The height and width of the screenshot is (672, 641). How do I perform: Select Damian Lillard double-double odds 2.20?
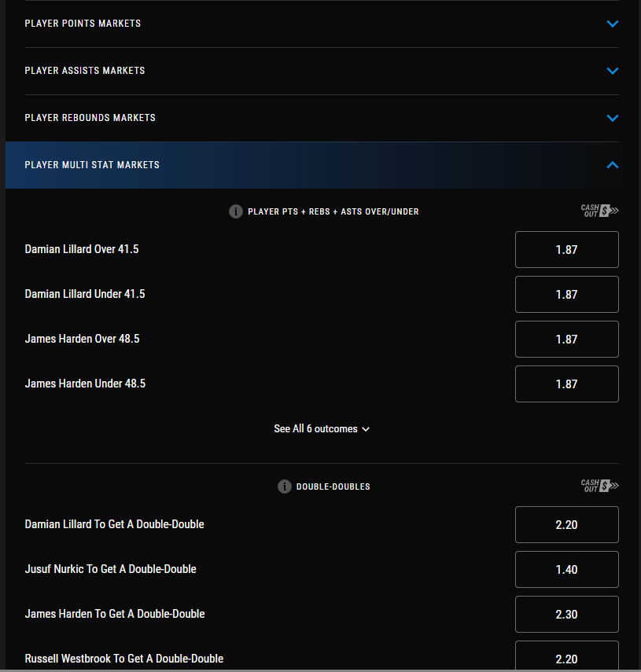coord(566,525)
